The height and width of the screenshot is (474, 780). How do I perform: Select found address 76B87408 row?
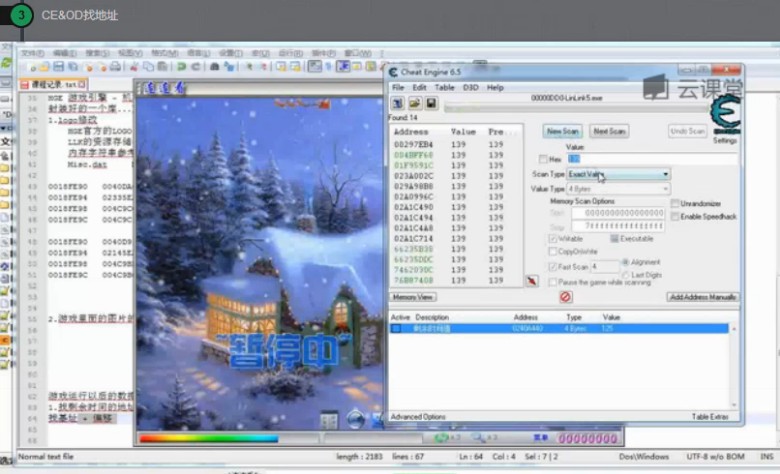click(456, 281)
